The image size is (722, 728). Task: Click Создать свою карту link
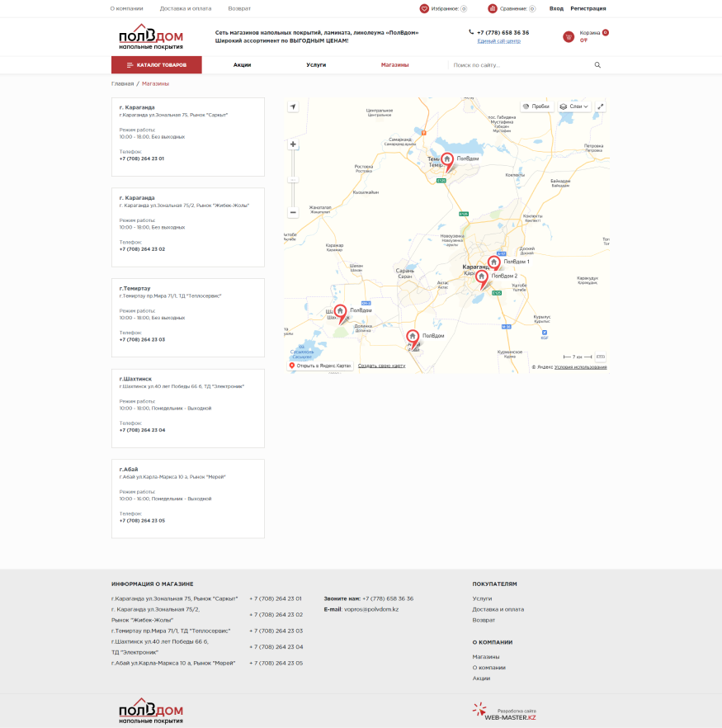[x=381, y=366]
